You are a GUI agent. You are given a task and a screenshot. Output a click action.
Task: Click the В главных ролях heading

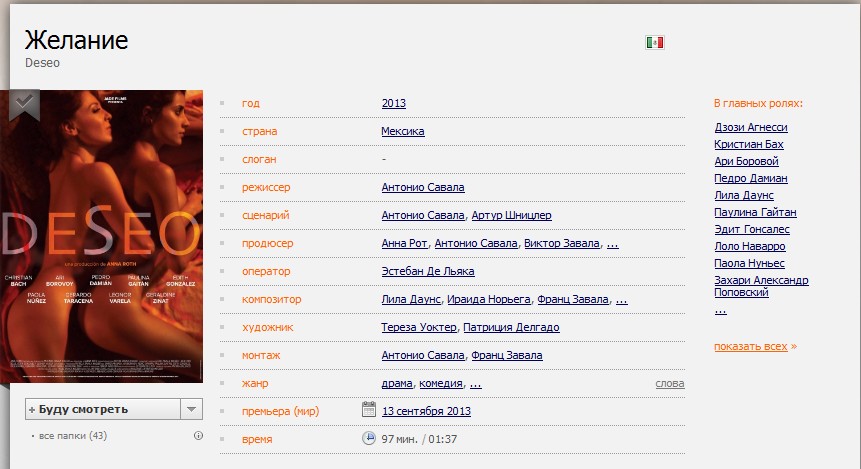coord(758,103)
